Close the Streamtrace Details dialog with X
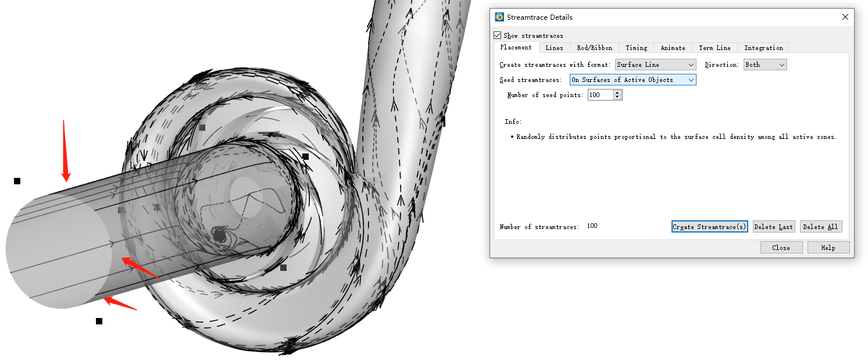 pos(845,17)
